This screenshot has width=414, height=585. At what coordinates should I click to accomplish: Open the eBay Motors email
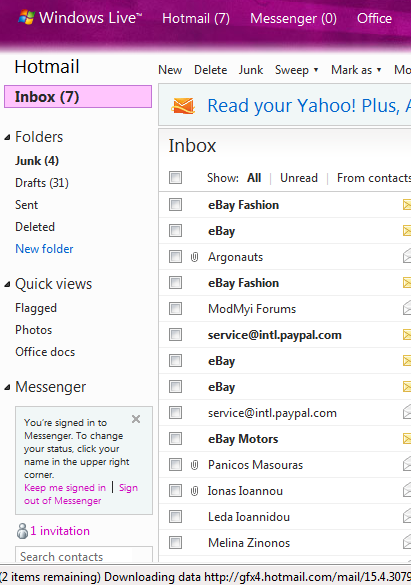tap(243, 439)
